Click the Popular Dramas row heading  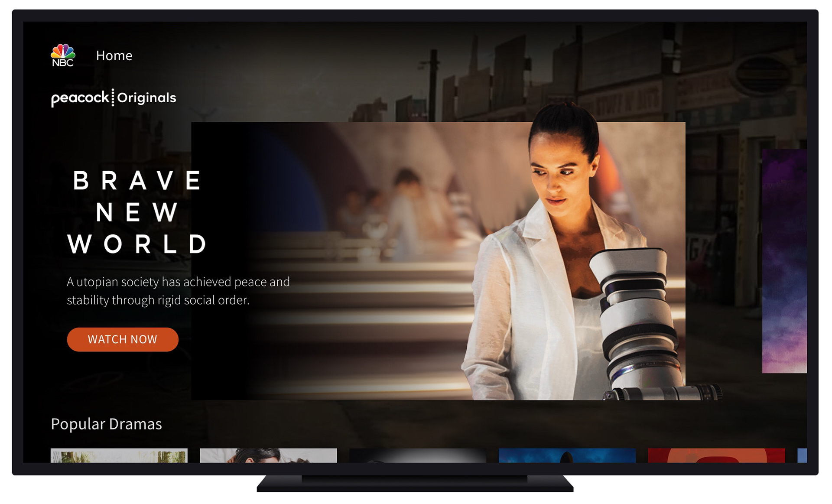coord(106,424)
